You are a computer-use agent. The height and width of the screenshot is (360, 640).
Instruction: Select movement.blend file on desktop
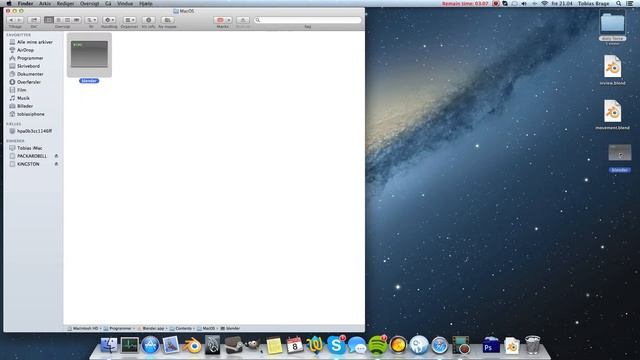[612, 111]
